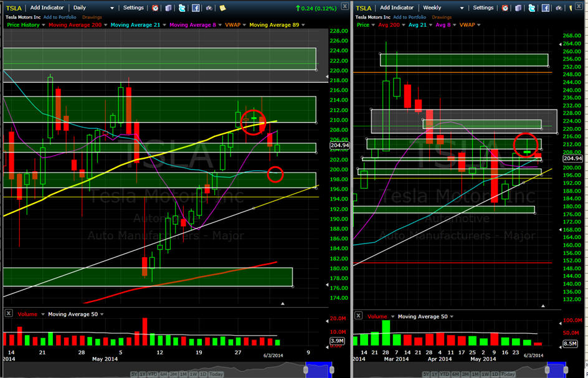Click Add Indicator in the Weekly chart

click(397, 7)
